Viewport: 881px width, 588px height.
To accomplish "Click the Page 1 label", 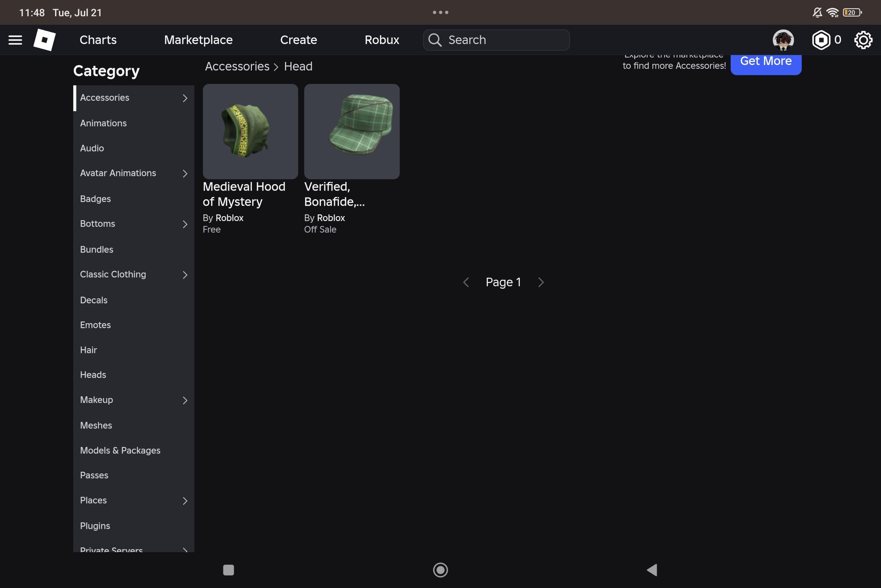I will (503, 282).
